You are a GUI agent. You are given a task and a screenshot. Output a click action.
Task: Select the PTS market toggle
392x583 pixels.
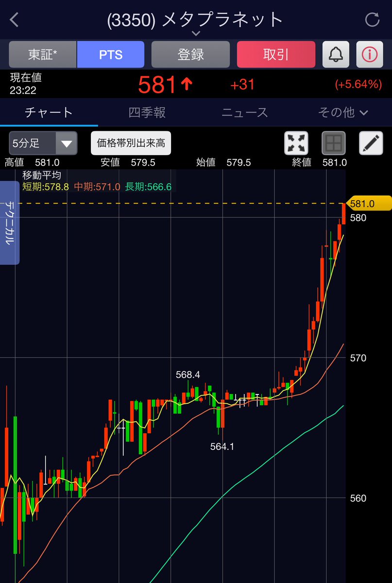(x=111, y=54)
